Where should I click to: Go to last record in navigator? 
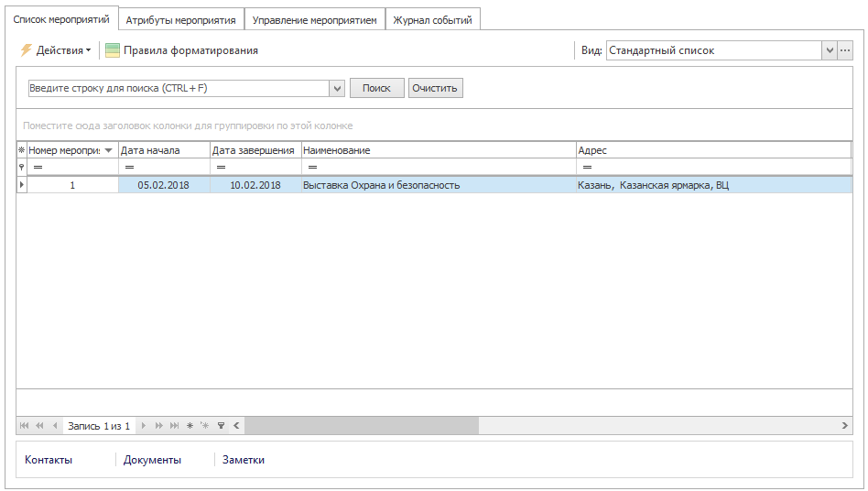[x=174, y=426]
